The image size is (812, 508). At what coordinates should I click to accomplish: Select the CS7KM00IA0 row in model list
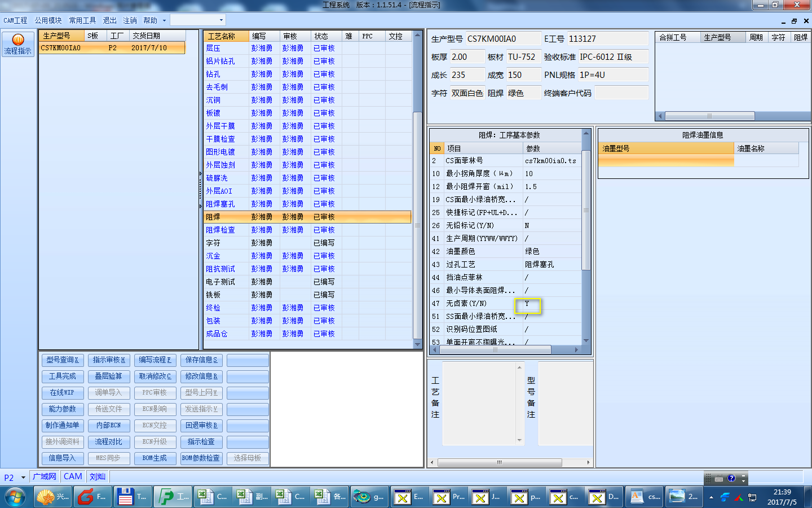pos(112,48)
